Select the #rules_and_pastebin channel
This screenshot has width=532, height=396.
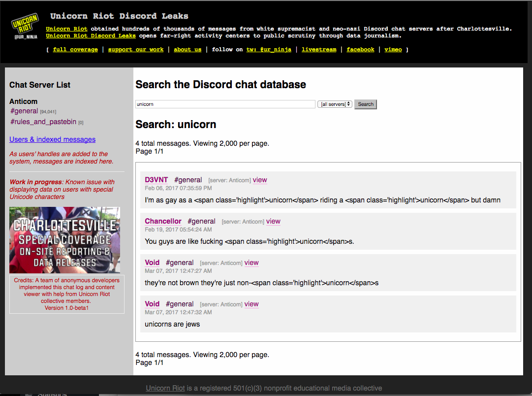[43, 122]
